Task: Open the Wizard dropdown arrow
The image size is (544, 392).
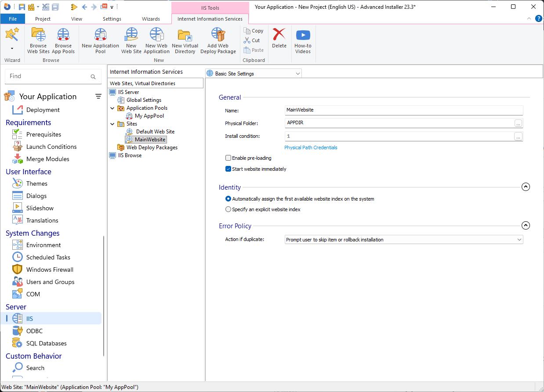Action: click(12, 48)
